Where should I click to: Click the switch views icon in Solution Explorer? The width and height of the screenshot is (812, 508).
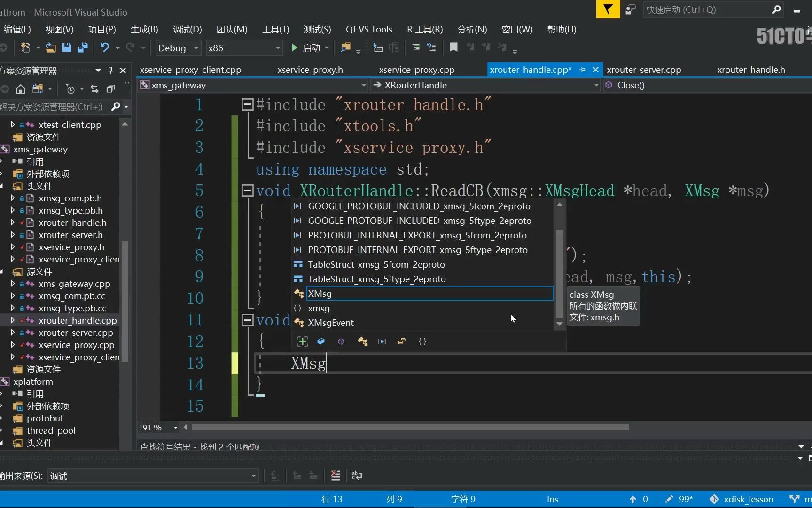pos(38,89)
